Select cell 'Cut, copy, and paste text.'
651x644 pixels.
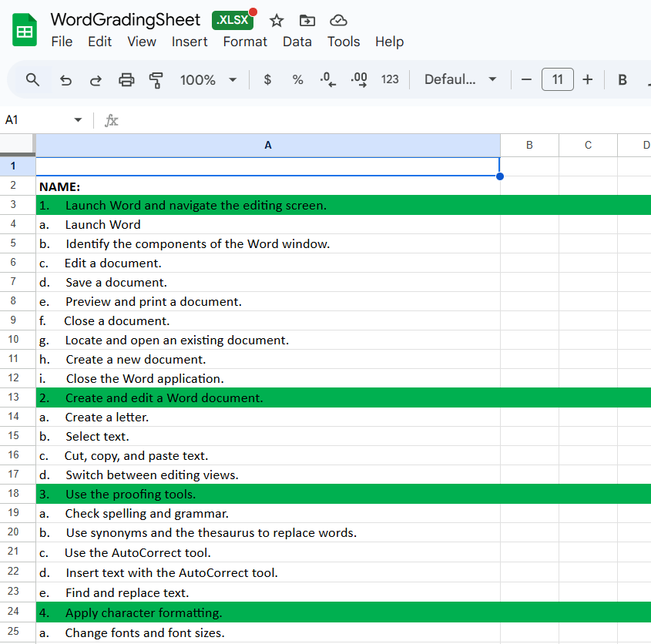click(268, 455)
